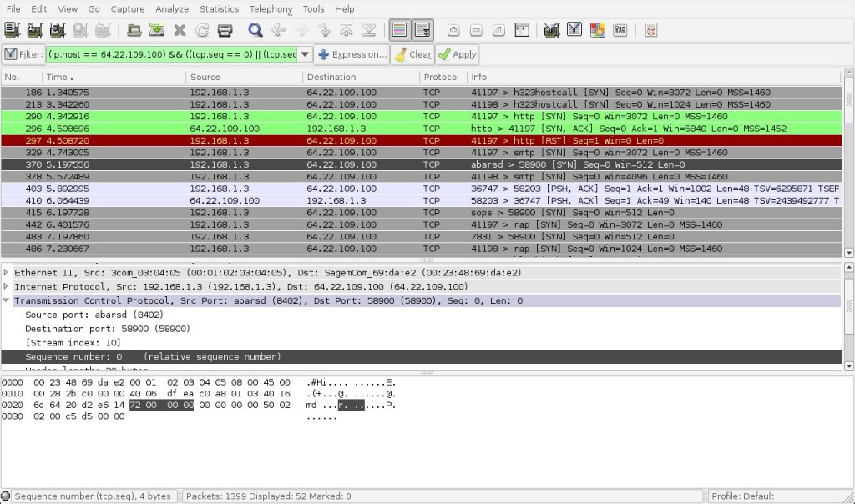Viewport: 855px width, 504px height.
Task: Save the capture file icon
Action: [157, 30]
